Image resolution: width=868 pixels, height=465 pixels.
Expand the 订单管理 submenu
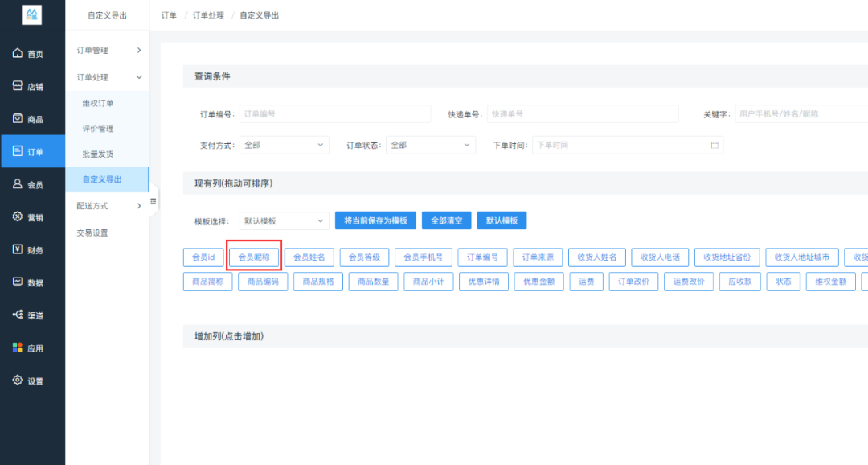click(x=108, y=51)
